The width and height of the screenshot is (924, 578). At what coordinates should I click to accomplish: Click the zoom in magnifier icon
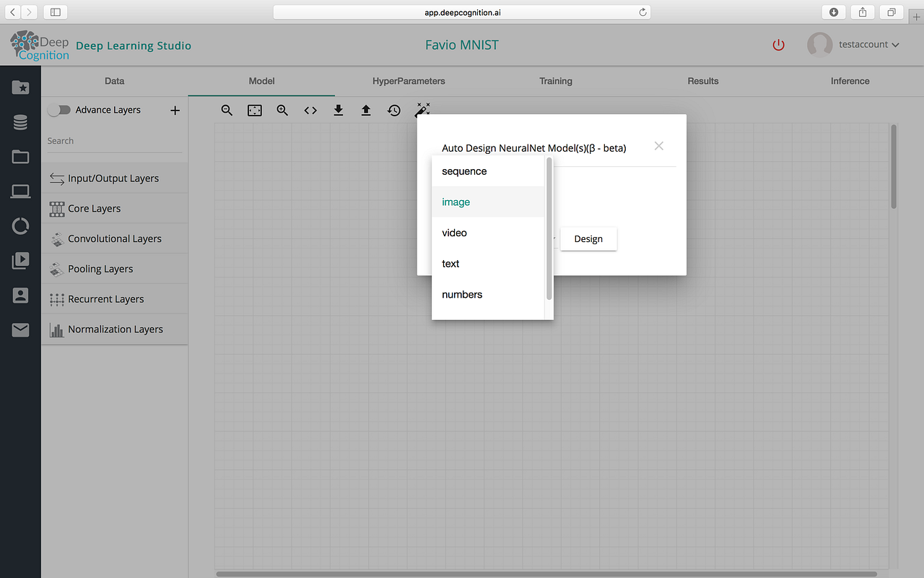[282, 111]
